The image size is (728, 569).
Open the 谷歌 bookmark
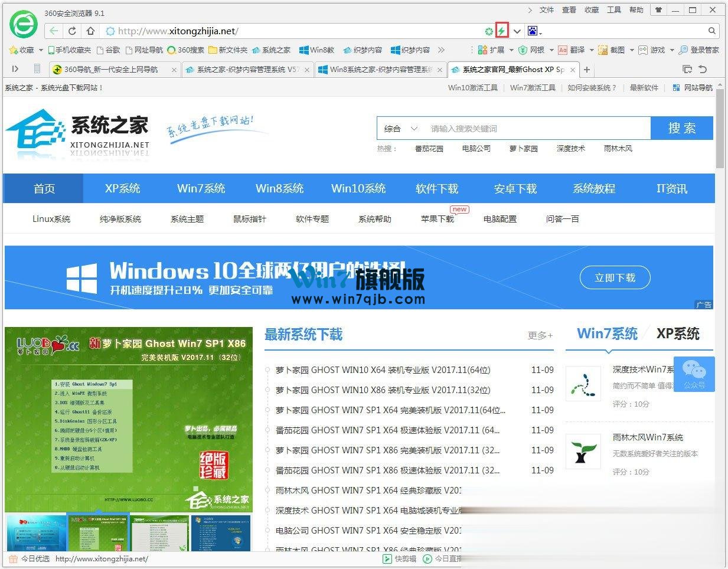(108, 50)
